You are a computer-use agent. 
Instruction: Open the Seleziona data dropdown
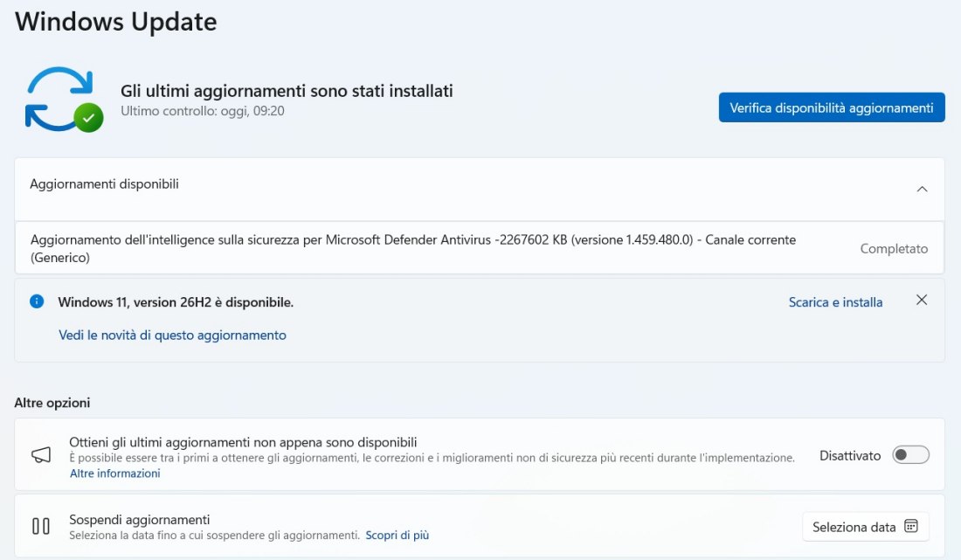tap(866, 527)
